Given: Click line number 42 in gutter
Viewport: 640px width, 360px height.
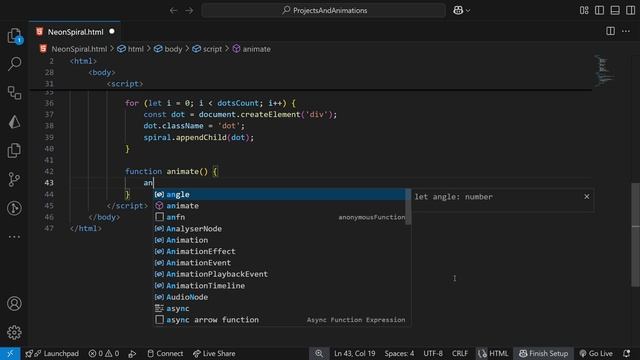Looking at the screenshot, I should coord(49,171).
